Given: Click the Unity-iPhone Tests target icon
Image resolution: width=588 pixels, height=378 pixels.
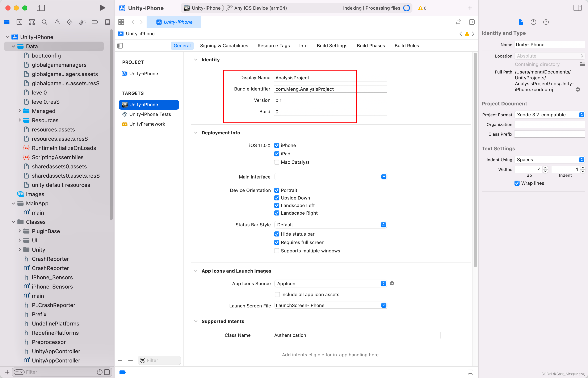Looking at the screenshot, I should (125, 114).
